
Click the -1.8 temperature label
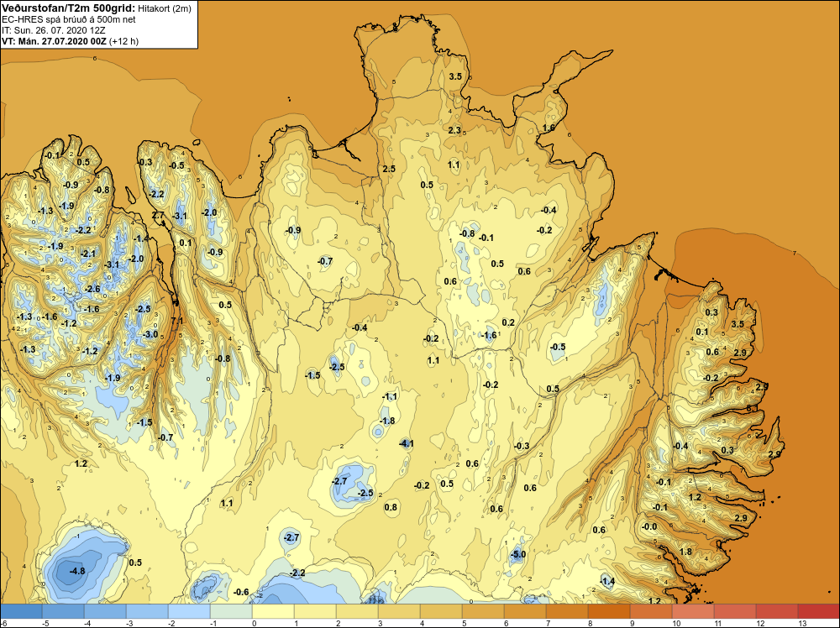(x=387, y=421)
